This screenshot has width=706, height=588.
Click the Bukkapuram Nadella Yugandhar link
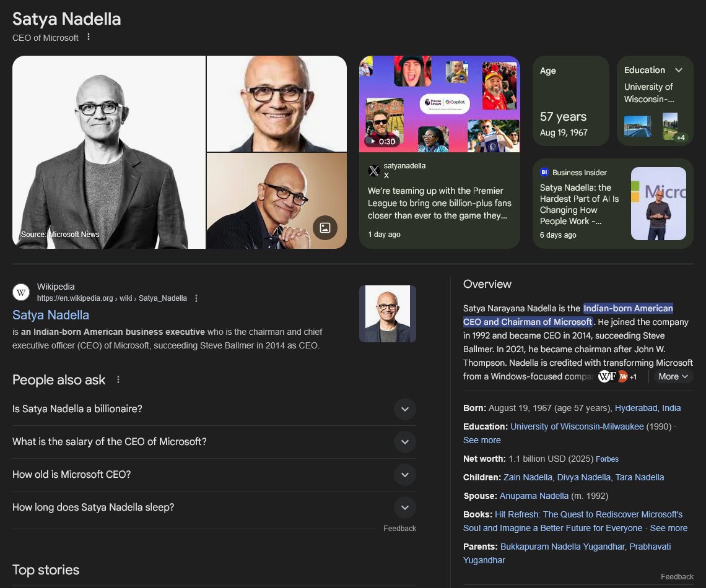pyautogui.click(x=562, y=547)
